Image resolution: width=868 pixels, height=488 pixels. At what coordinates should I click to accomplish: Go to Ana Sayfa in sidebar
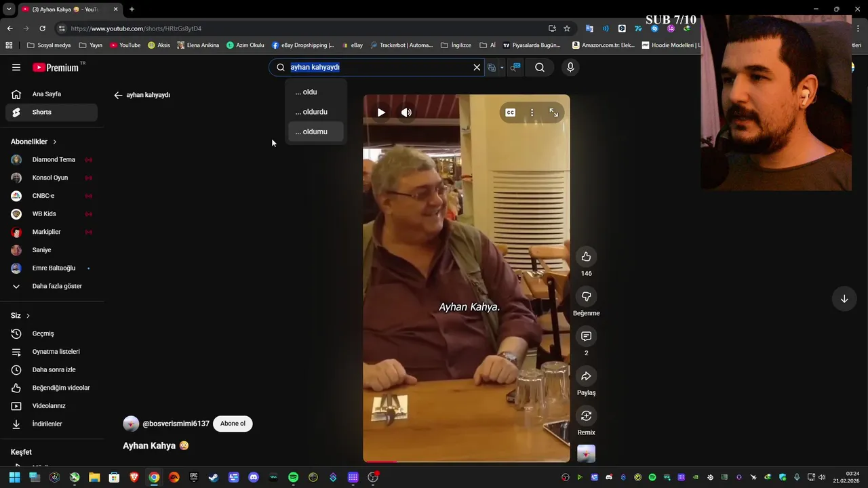pyautogui.click(x=52, y=94)
